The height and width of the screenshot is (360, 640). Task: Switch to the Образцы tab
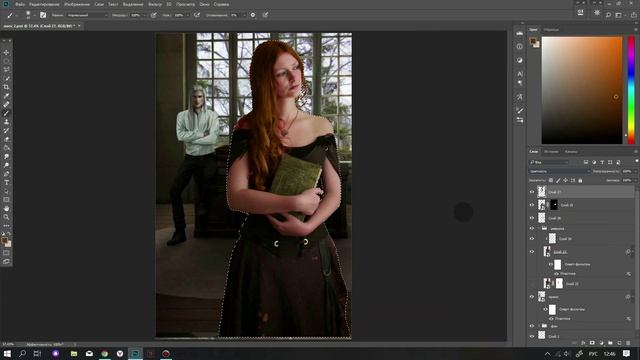tap(551, 30)
